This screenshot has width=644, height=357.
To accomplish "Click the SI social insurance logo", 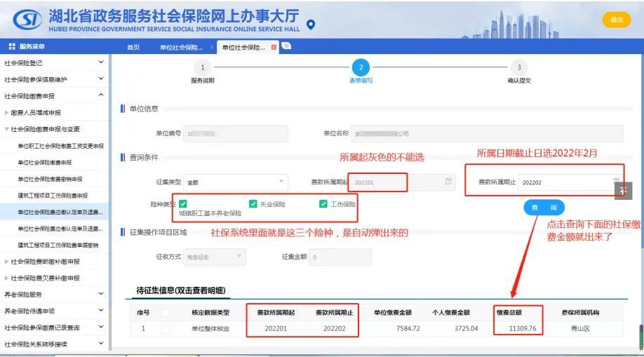I will tap(26, 20).
